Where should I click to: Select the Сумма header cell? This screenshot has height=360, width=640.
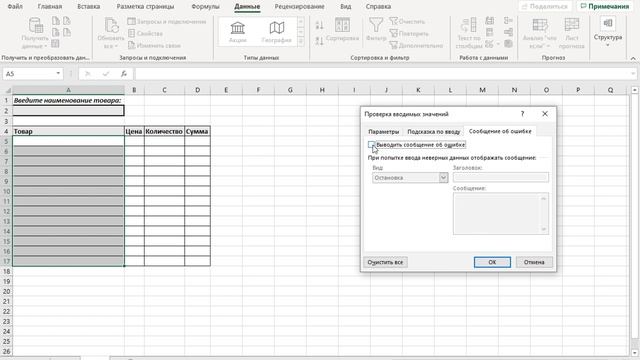(197, 131)
